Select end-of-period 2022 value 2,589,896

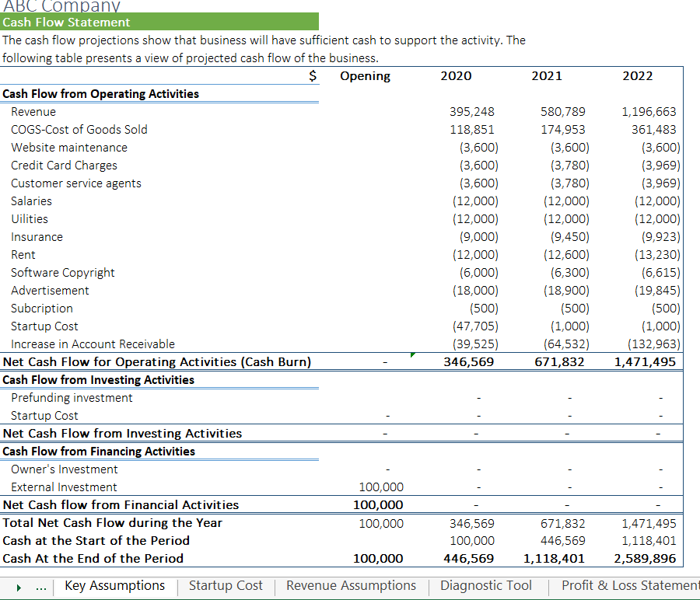pos(645,559)
